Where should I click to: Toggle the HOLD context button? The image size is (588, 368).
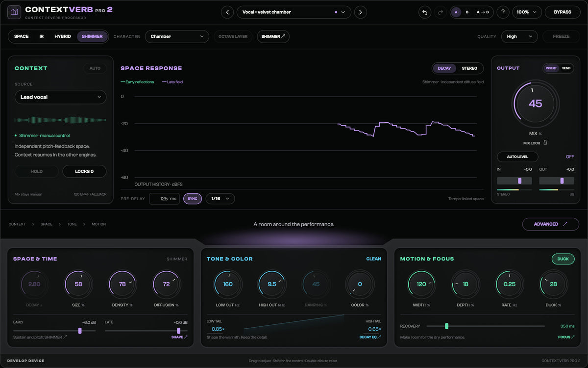37,172
